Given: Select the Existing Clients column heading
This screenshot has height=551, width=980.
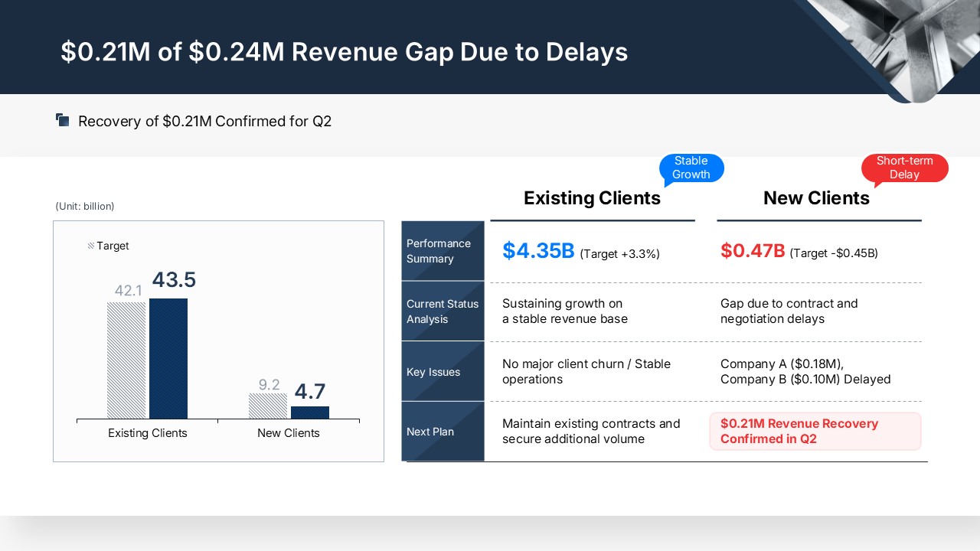Looking at the screenshot, I should pos(592,198).
